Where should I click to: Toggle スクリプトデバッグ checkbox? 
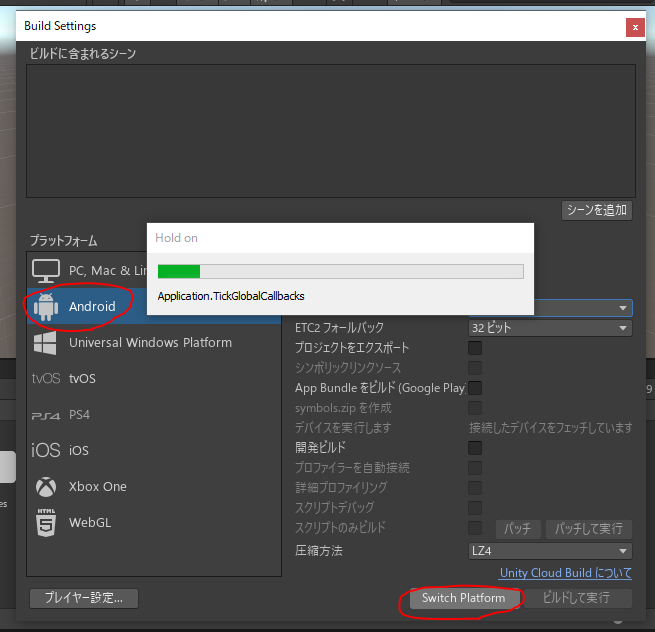[x=475, y=508]
